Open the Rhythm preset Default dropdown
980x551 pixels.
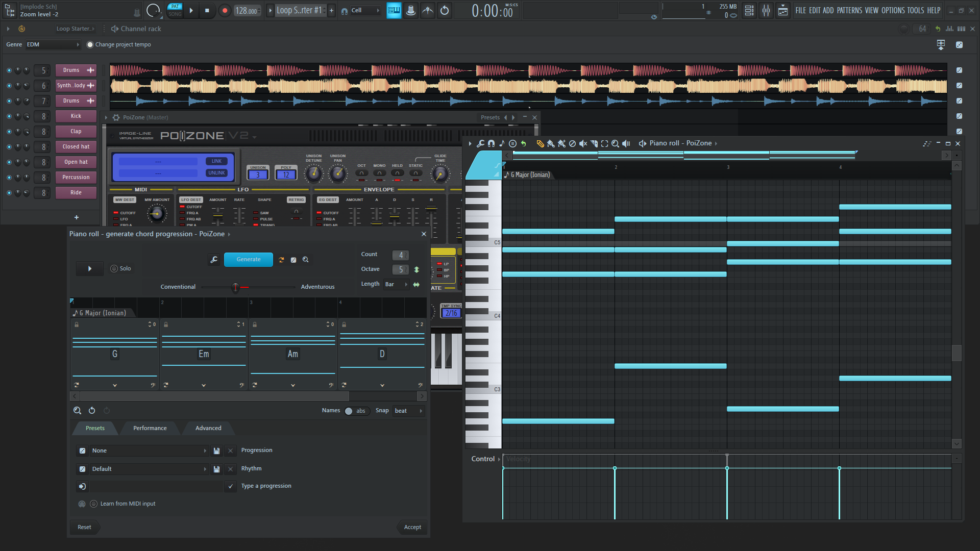[149, 469]
